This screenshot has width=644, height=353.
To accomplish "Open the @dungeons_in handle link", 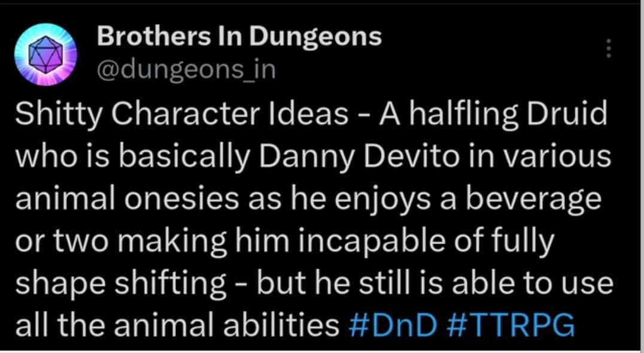I will click(x=186, y=70).
